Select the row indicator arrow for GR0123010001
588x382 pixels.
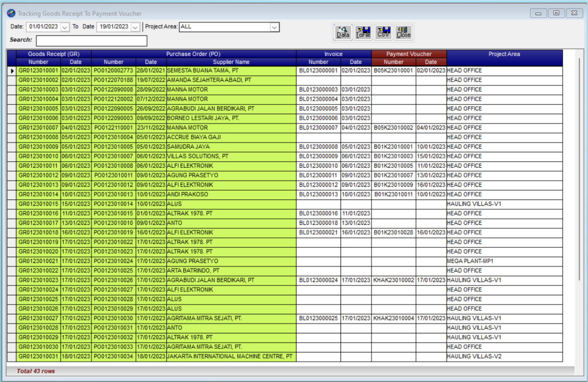pyautogui.click(x=12, y=71)
